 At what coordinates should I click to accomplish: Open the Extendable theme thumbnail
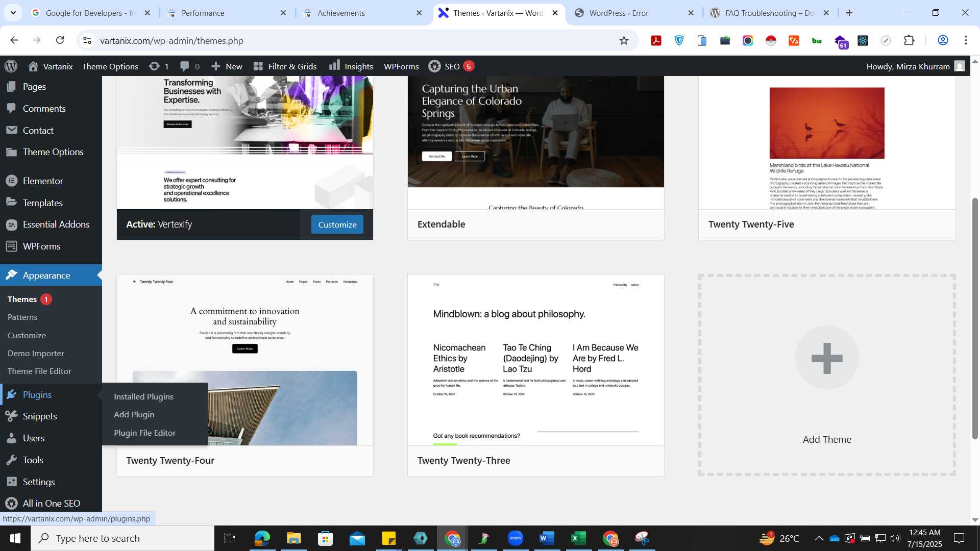tap(536, 143)
